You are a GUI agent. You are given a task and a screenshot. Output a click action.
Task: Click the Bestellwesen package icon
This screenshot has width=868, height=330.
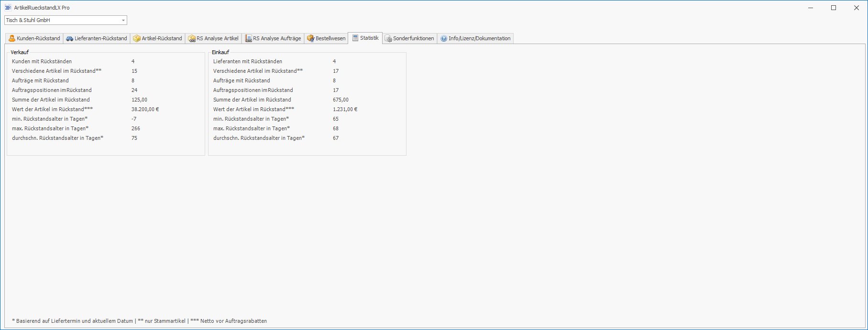[x=310, y=38]
